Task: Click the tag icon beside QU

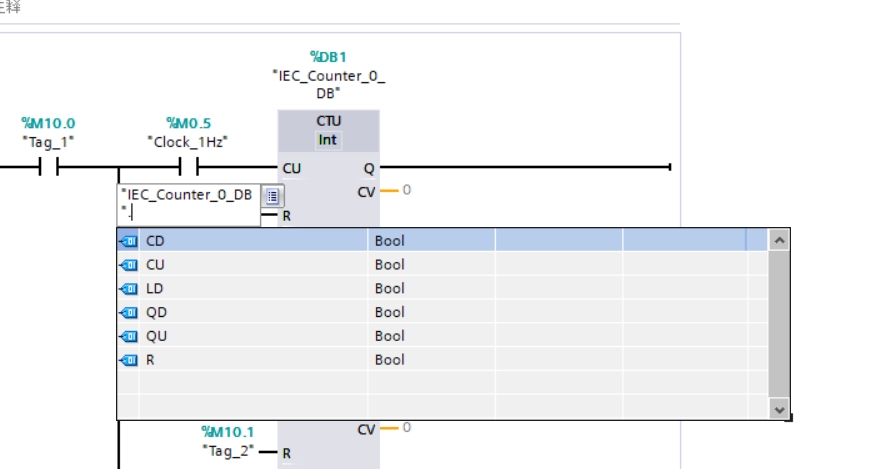Action: tap(127, 336)
